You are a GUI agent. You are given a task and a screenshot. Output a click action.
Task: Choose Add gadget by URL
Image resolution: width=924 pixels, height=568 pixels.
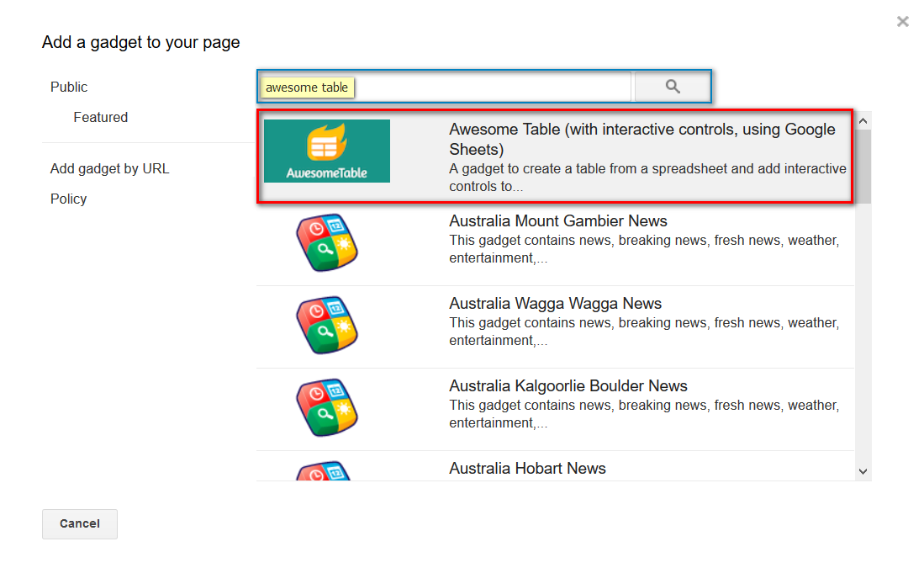pyautogui.click(x=109, y=168)
